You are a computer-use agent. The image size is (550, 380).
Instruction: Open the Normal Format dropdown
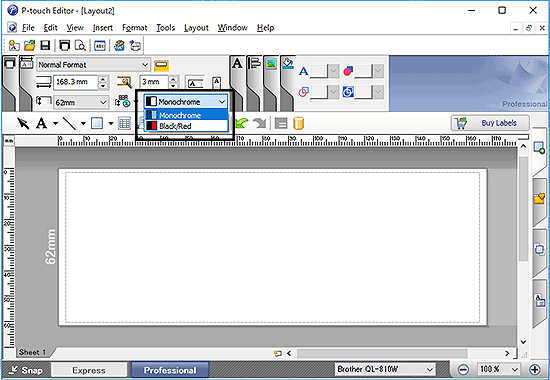[x=94, y=65]
